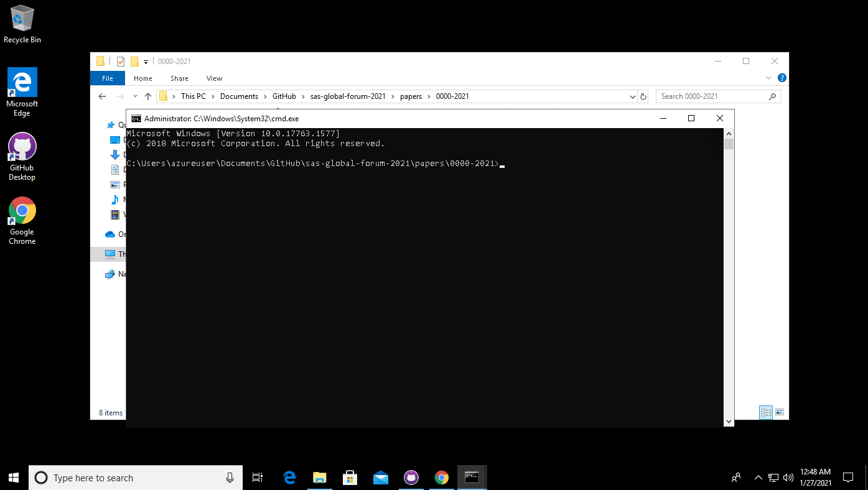868x490 pixels.
Task: Open the Music folder icon
Action: (x=115, y=199)
